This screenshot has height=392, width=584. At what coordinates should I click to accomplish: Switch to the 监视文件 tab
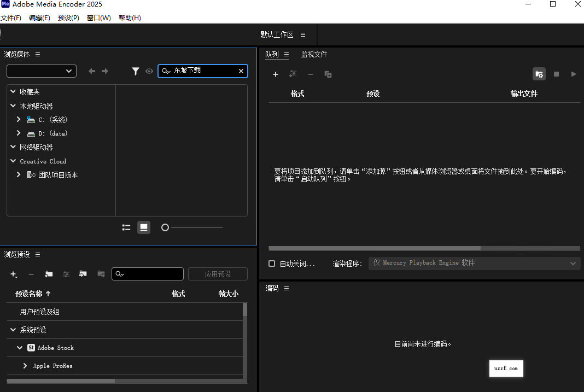(314, 54)
